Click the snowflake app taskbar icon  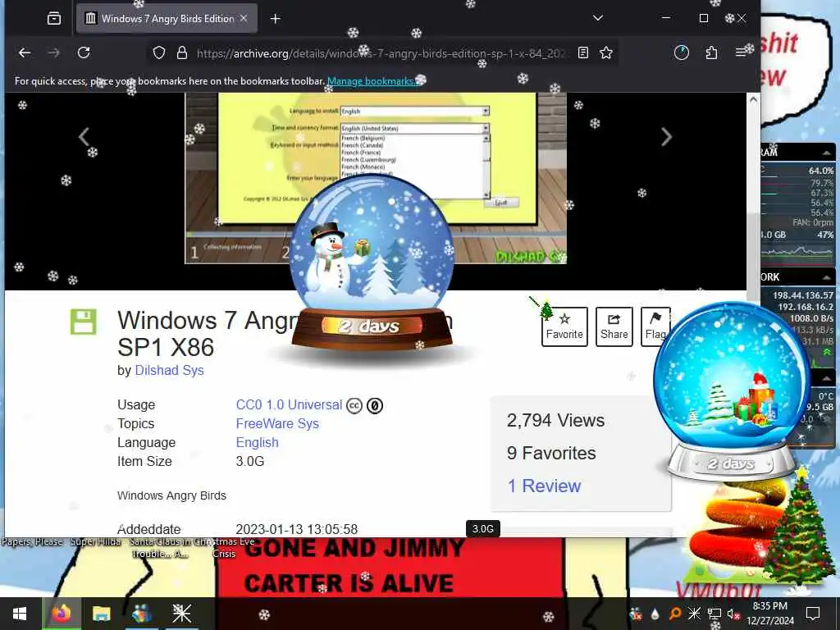[181, 614]
